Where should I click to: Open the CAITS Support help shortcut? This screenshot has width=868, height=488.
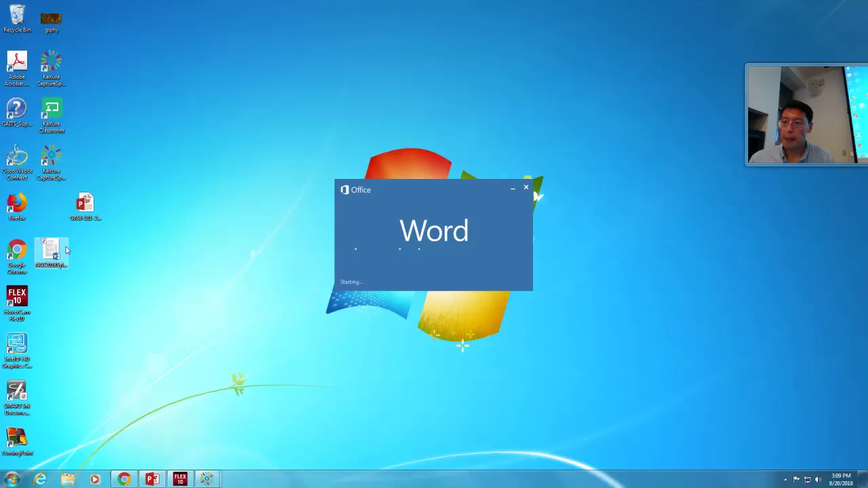(x=17, y=113)
